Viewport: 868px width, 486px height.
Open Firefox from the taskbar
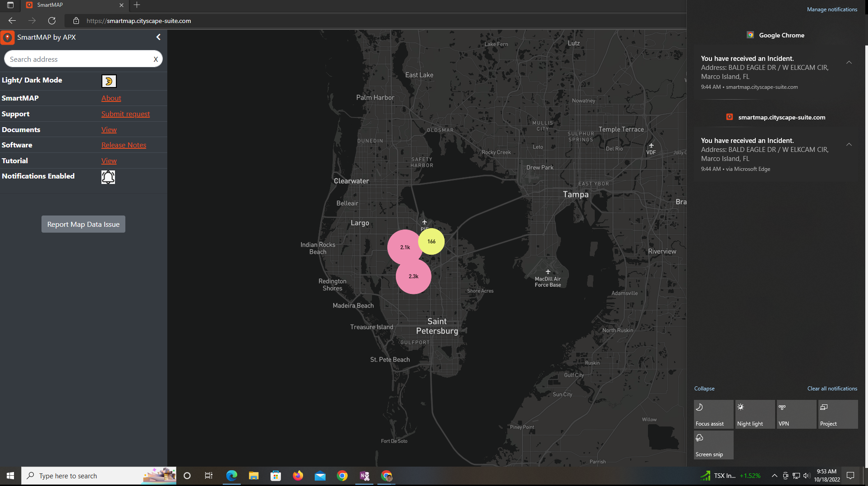coord(298,476)
